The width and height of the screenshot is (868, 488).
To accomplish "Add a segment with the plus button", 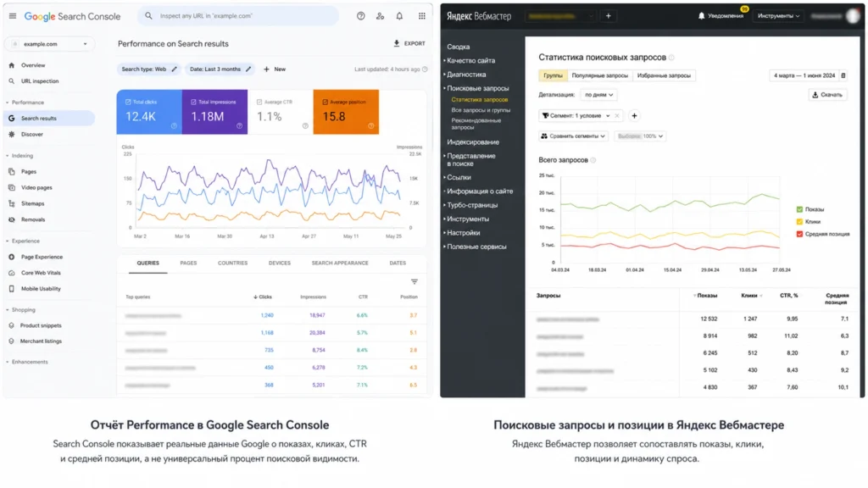I will 634,115.
